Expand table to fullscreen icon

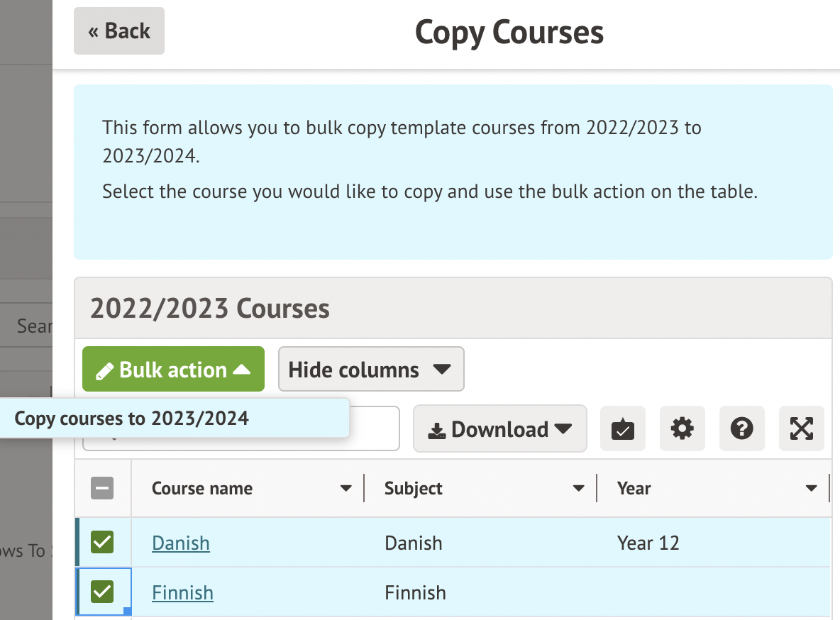click(801, 429)
